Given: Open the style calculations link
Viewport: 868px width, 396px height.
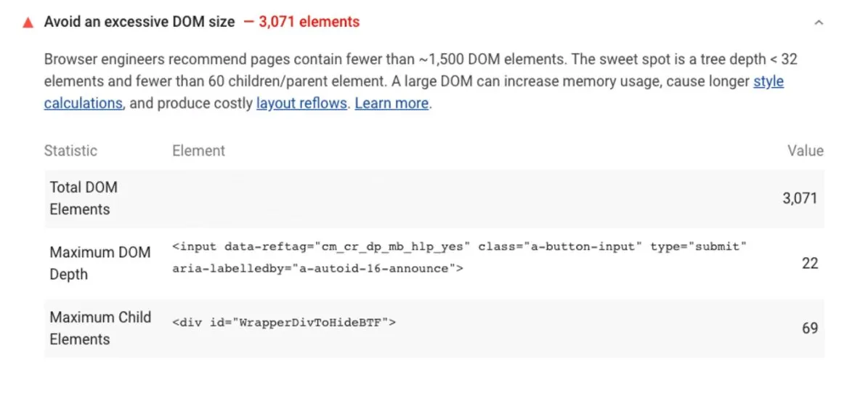Looking at the screenshot, I should 414,92.
